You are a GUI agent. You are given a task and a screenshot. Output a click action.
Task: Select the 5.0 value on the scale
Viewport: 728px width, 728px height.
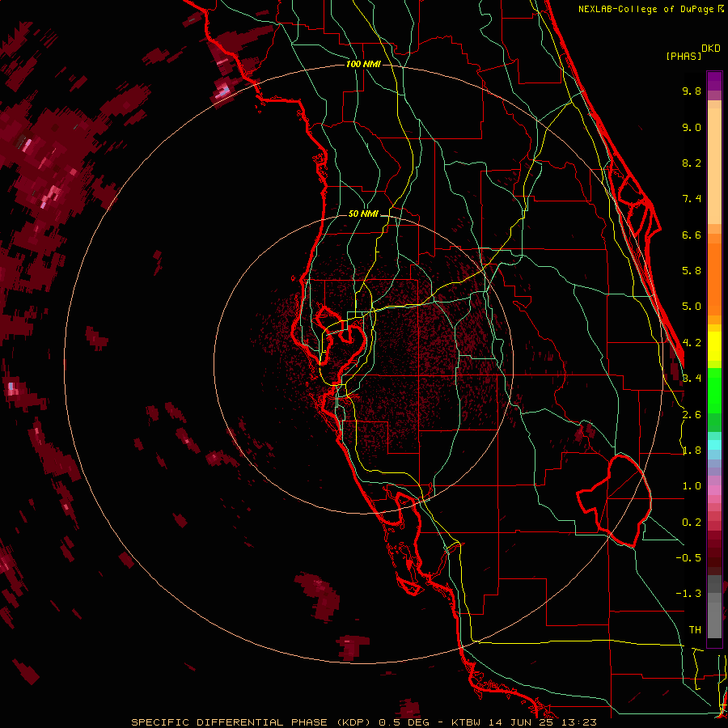tap(692, 307)
